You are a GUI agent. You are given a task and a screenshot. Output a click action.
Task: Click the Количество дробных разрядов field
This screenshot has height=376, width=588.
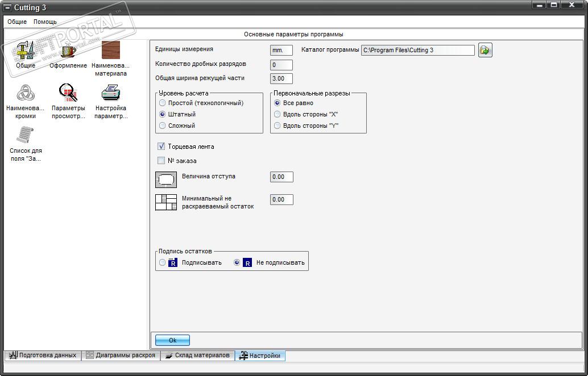(281, 65)
